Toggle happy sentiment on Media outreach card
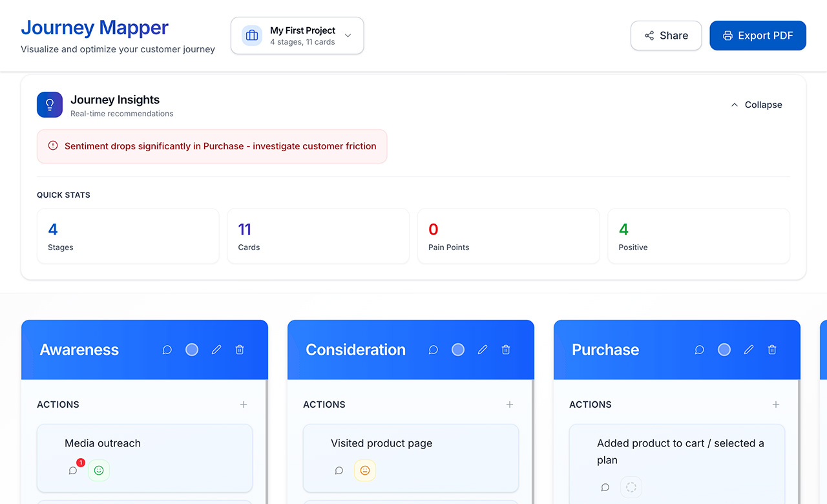This screenshot has height=504, width=827. (99, 470)
